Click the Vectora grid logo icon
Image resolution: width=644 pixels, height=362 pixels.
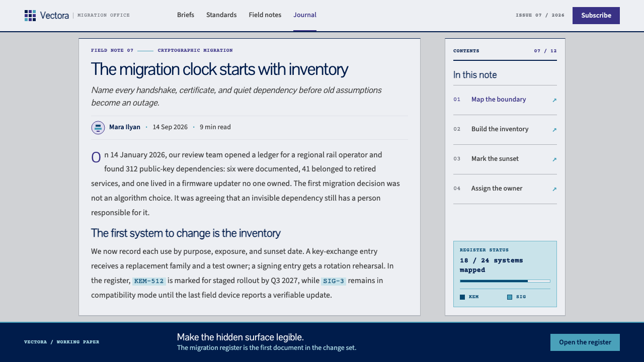[30, 16]
